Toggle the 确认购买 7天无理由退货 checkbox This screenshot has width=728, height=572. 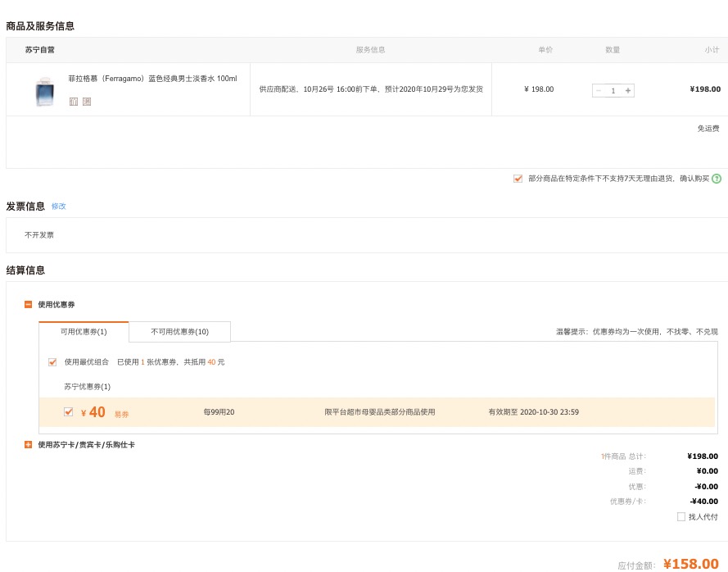[x=518, y=179]
